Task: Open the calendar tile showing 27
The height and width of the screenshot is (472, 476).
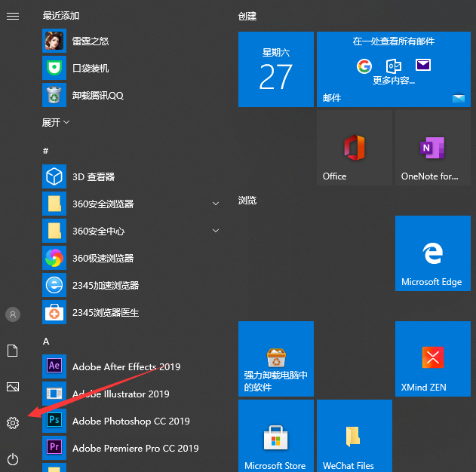Action: point(275,69)
